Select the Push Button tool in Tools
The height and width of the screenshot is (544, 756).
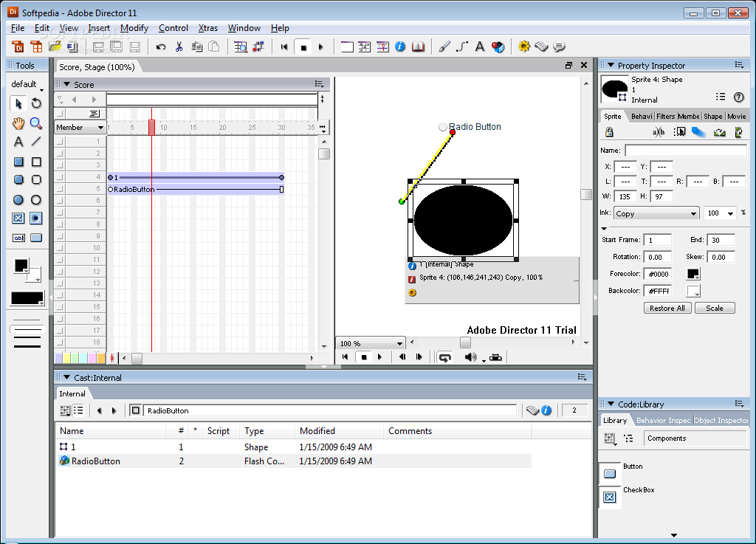(36, 238)
